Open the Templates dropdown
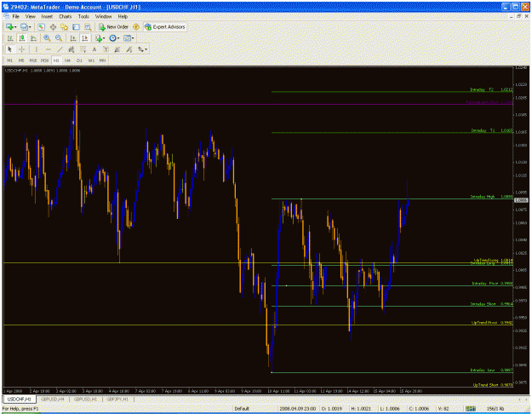Screen dimensions: 532x414 click(x=129, y=38)
